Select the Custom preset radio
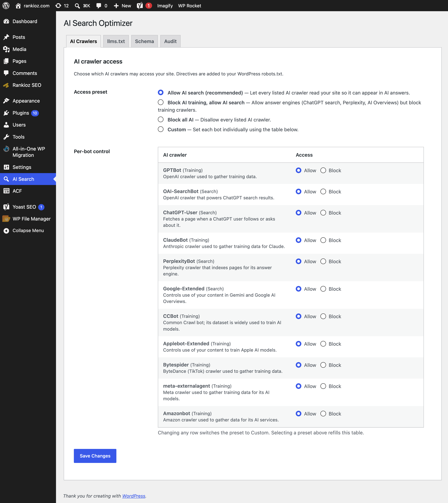448x503 pixels. (x=160, y=129)
